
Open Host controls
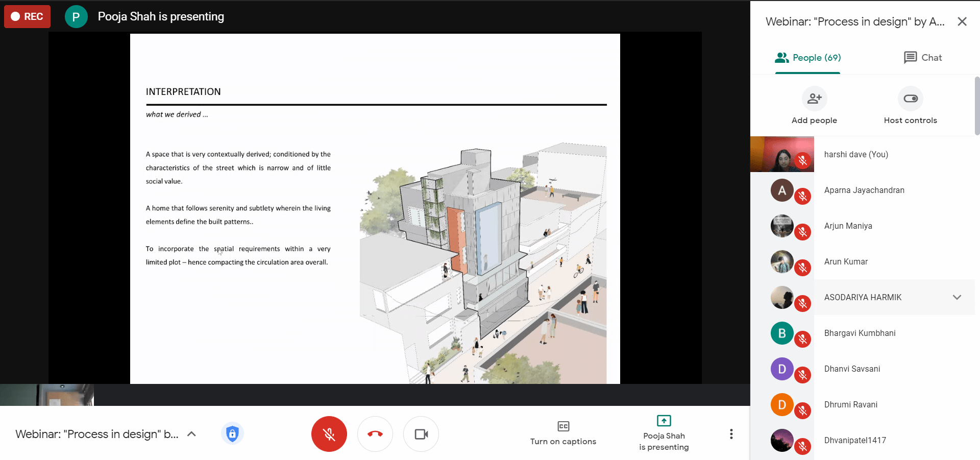pos(910,99)
